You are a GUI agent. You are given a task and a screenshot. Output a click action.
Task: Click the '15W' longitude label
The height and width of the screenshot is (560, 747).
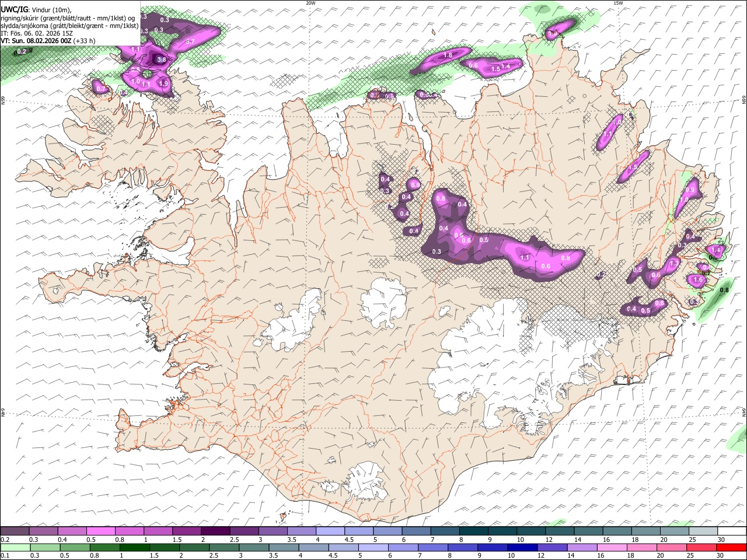pos(617,3)
